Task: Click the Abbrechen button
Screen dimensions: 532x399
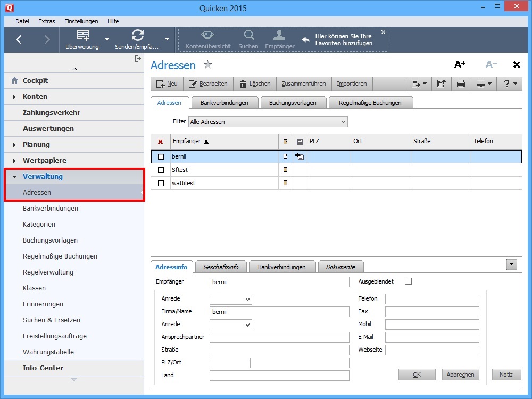Action: [x=460, y=375]
